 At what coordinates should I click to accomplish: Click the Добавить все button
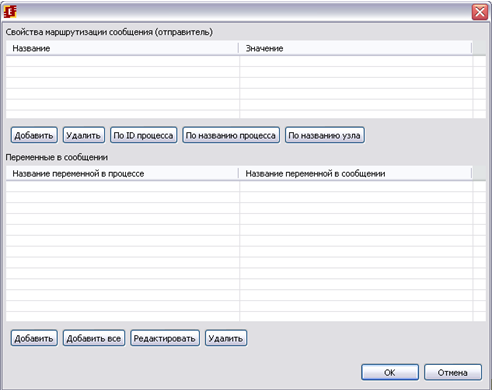point(94,338)
